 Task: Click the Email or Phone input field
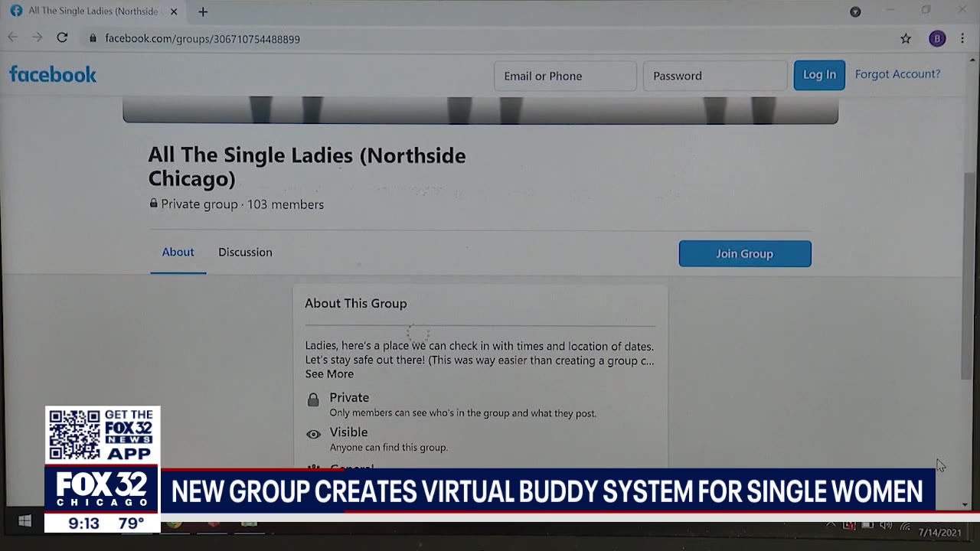(x=565, y=76)
